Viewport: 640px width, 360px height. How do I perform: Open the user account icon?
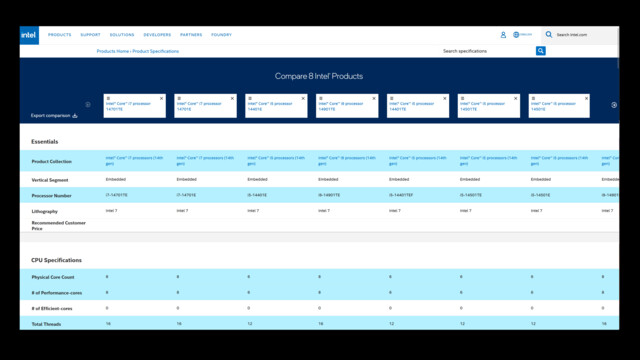503,35
